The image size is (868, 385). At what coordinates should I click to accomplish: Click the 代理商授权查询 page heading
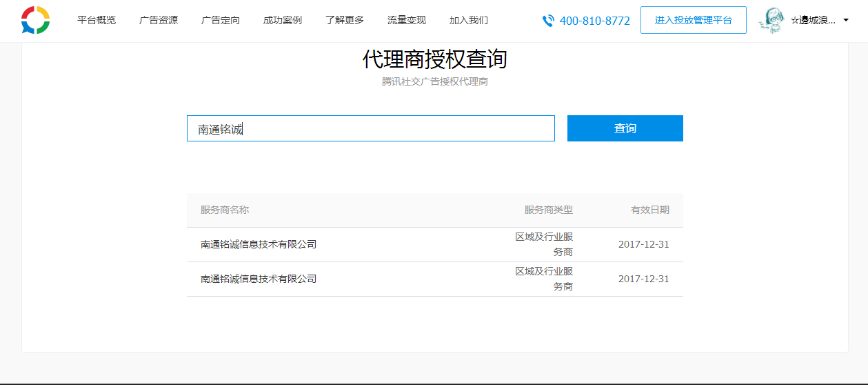coord(435,59)
